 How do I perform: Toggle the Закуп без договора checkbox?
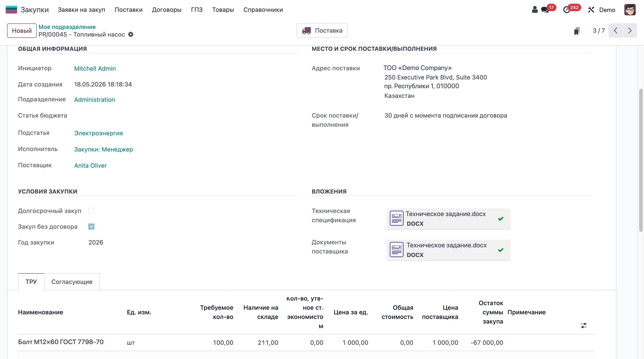pos(91,227)
